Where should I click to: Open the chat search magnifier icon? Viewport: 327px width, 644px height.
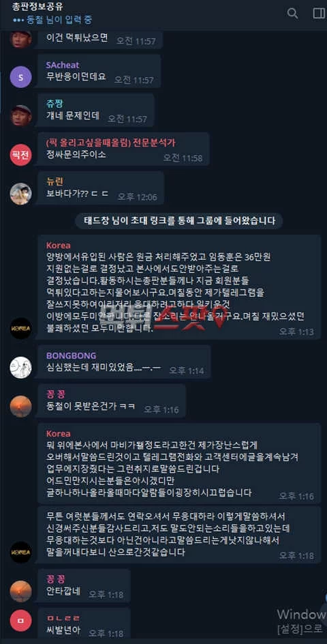(x=292, y=13)
